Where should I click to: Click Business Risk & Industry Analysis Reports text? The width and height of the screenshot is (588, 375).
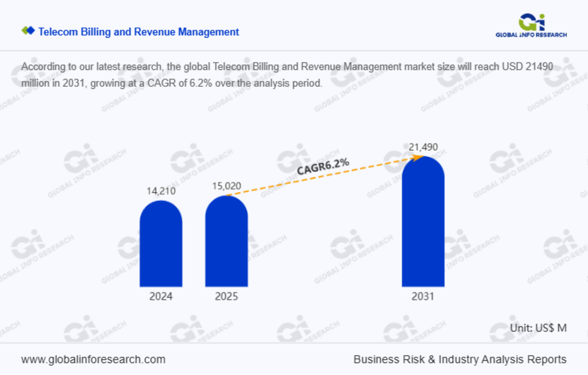(460, 360)
